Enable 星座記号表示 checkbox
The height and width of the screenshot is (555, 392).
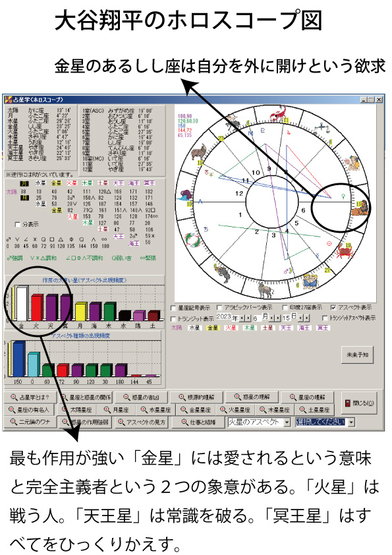pyautogui.click(x=173, y=308)
